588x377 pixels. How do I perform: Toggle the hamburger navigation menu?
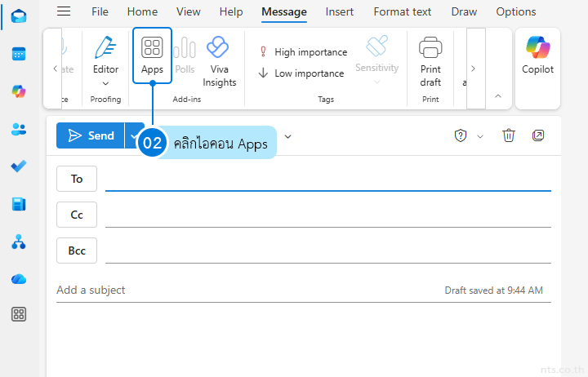pyautogui.click(x=64, y=11)
